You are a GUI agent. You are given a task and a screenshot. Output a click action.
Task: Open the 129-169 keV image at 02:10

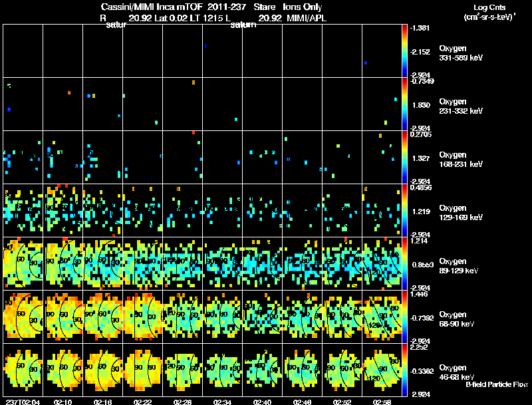(x=63, y=211)
